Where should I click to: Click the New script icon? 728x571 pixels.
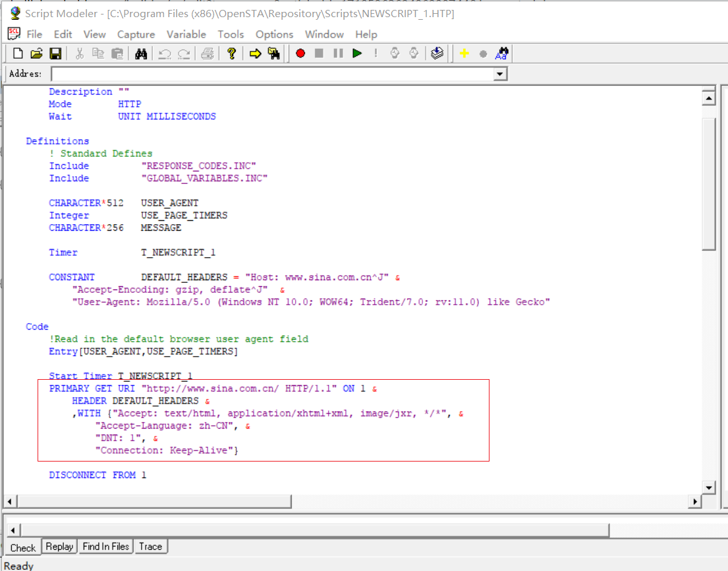(18, 53)
